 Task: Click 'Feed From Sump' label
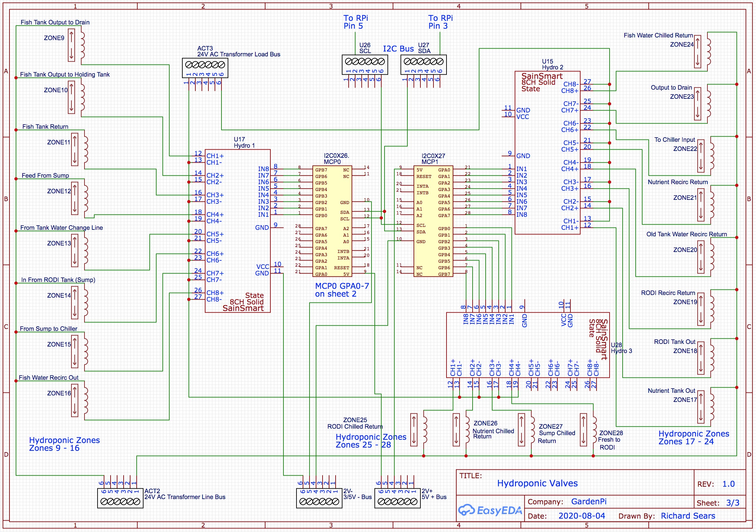pyautogui.click(x=45, y=176)
